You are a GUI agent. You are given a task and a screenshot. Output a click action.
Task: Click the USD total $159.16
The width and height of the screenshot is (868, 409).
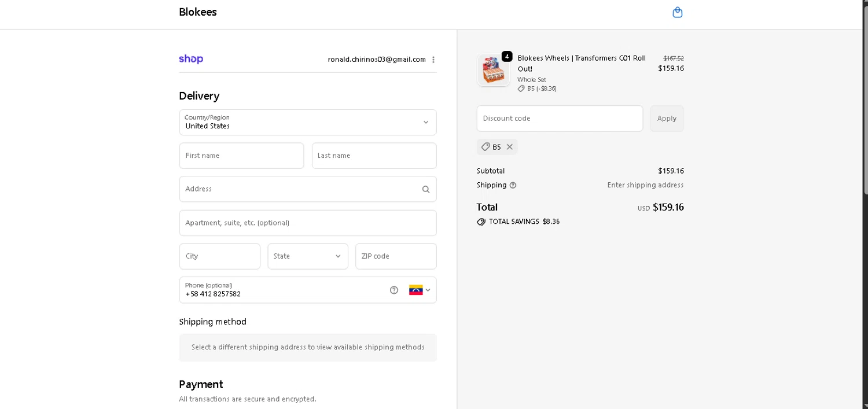[x=660, y=207]
